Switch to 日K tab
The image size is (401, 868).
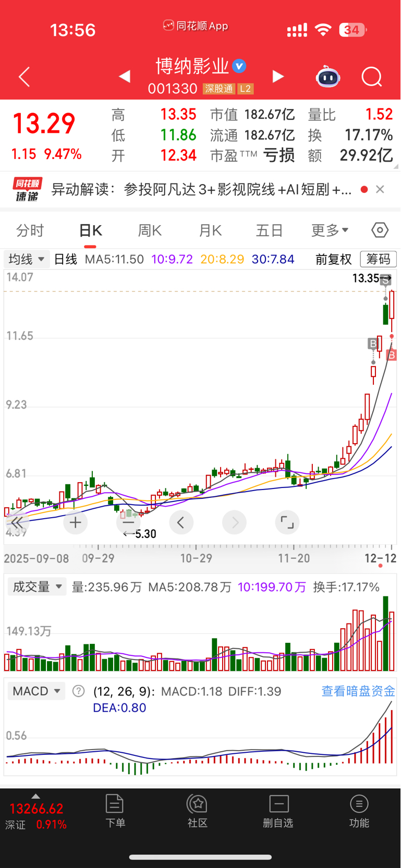point(90,230)
